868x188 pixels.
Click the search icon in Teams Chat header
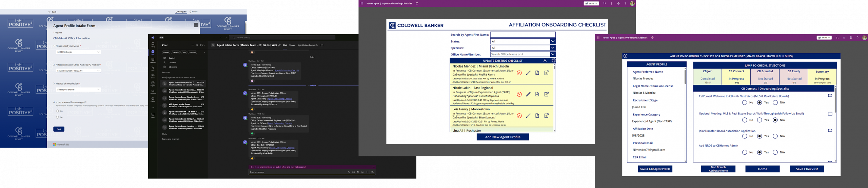click(197, 45)
